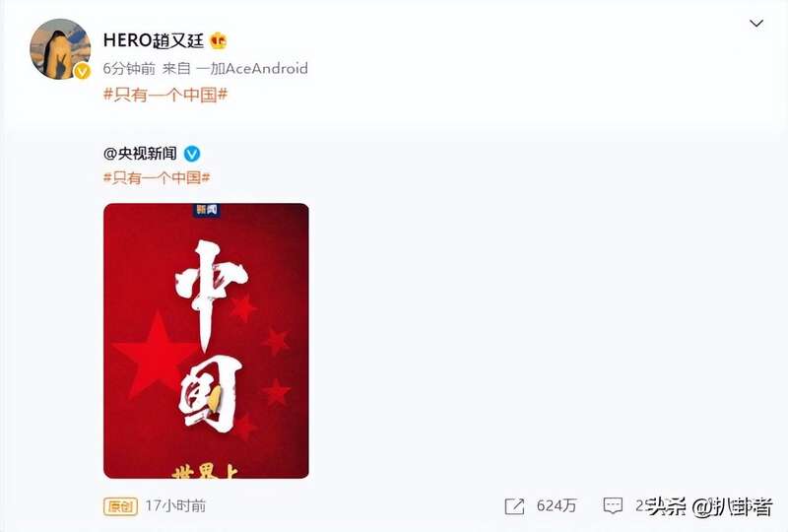Open the @央视新闻 account link
Viewport: 788px width, 532px height.
(x=140, y=154)
